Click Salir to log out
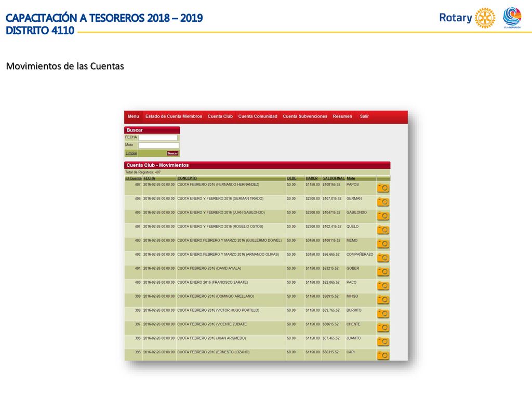532x399 pixels. [x=364, y=116]
